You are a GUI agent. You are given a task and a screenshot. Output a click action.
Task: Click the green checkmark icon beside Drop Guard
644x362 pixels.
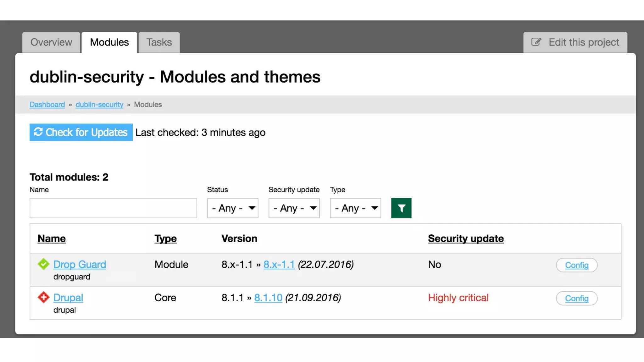(x=43, y=264)
